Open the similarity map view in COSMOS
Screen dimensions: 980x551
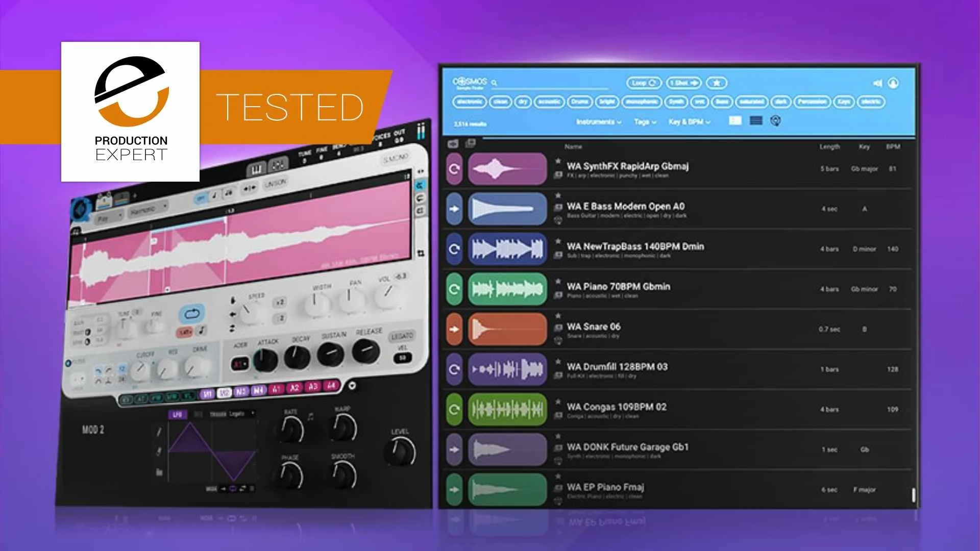775,121
